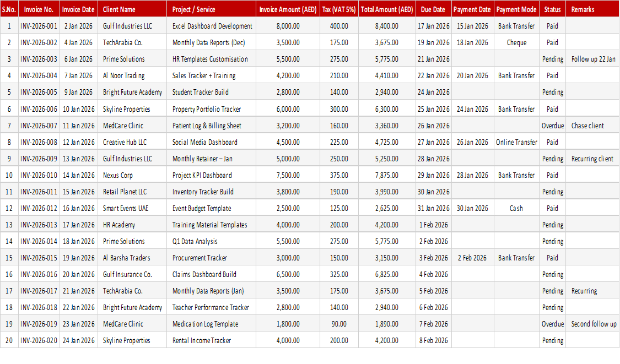Select client cell 'Gulf Insurance Co.'
Image resolution: width=620 pixels, height=364 pixels.
(132, 274)
